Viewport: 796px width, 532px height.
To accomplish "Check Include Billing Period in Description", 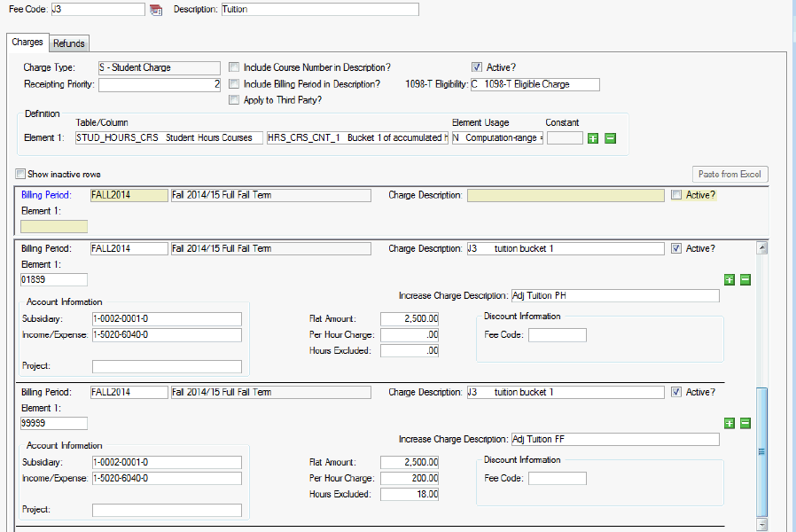I will (x=234, y=84).
